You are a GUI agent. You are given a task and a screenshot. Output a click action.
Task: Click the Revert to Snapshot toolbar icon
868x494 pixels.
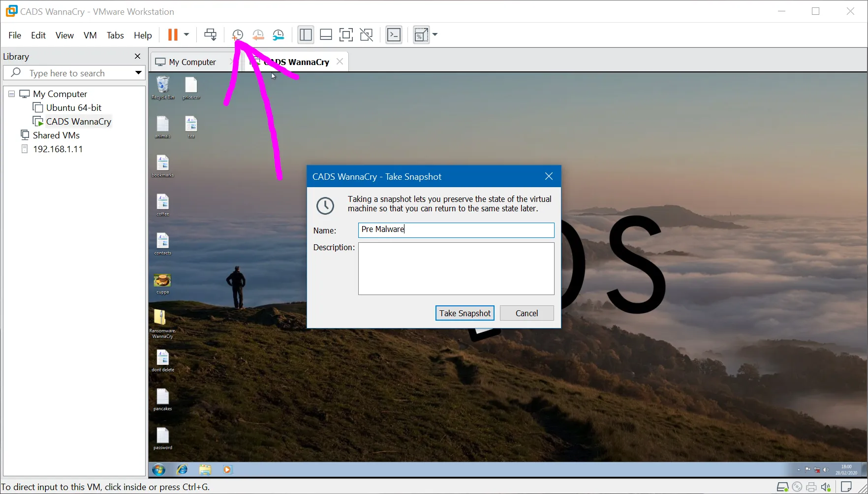click(x=258, y=35)
